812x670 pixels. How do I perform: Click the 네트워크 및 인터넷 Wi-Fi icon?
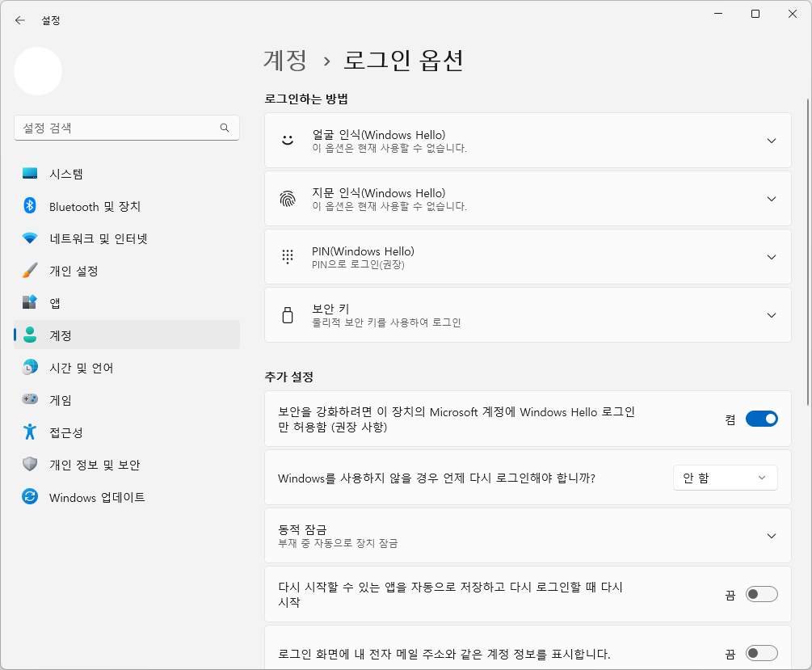pyautogui.click(x=30, y=238)
